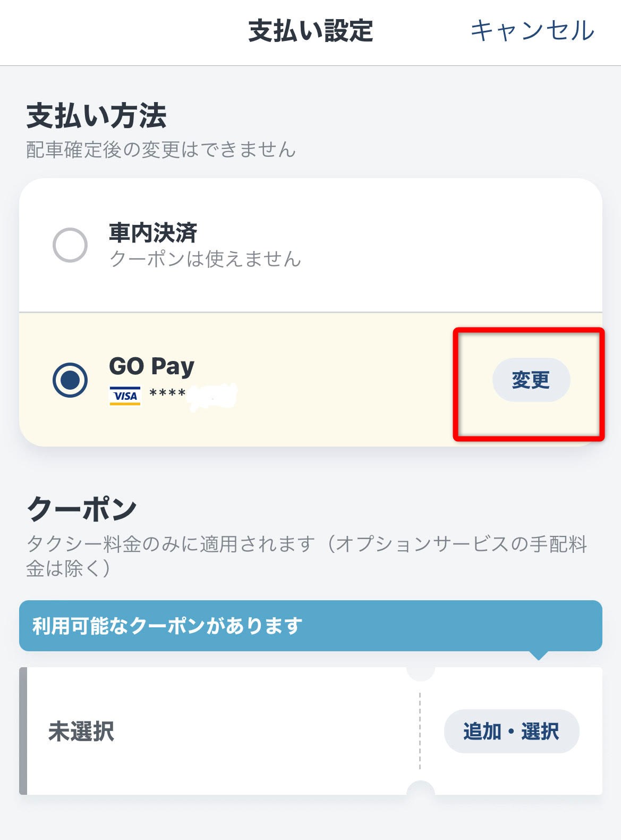
Task: Click the 支払い設定 page title
Action: 310,31
